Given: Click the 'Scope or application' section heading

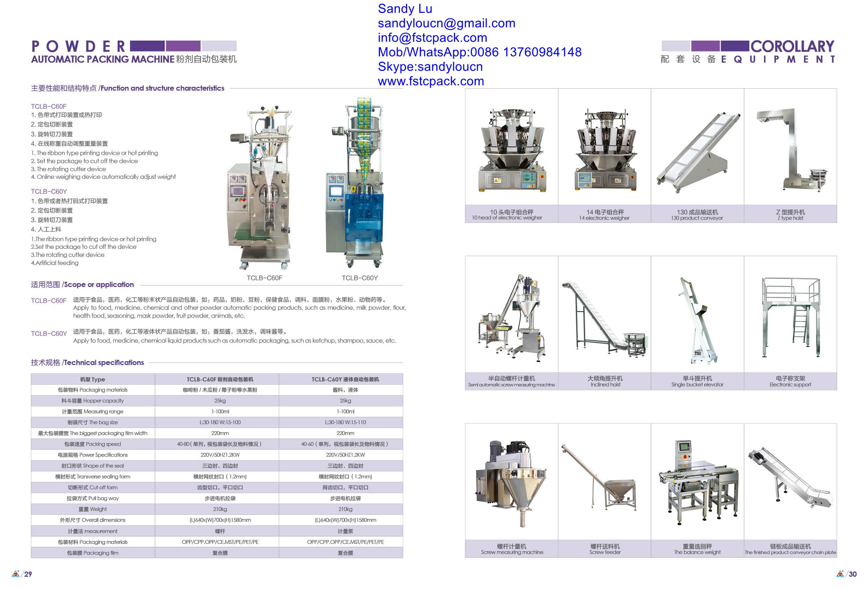Looking at the screenshot, I should [x=99, y=285].
